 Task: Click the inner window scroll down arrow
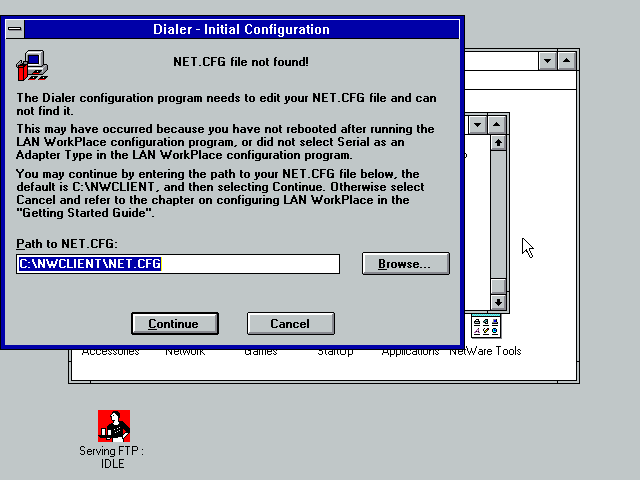click(x=498, y=302)
